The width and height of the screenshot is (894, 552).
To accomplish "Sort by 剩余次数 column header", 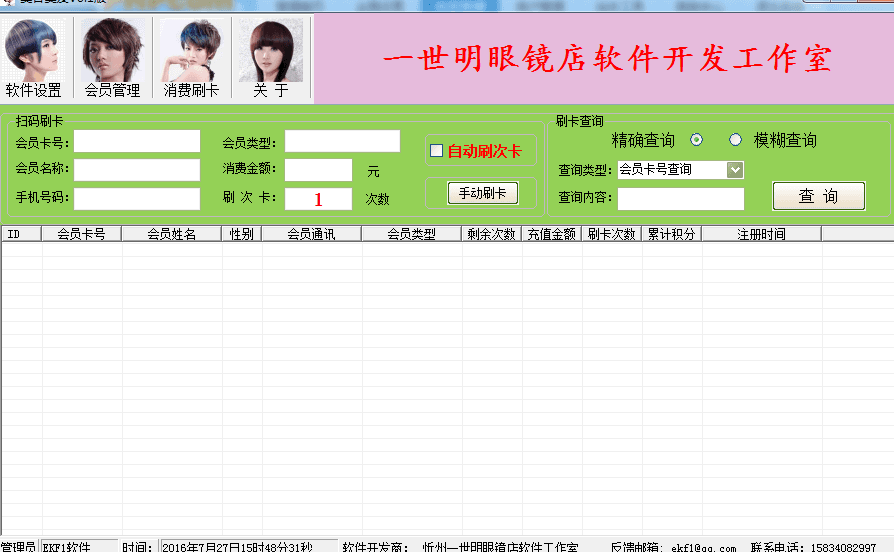I will 491,234.
